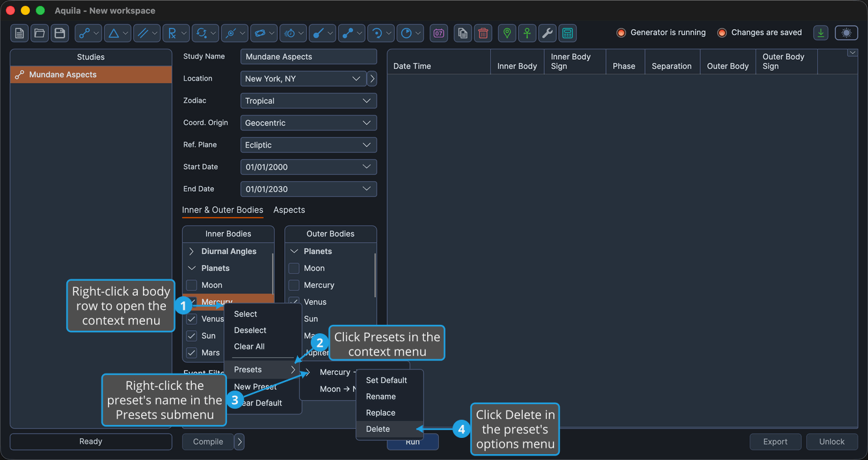Viewport: 868px width, 460px height.
Task: Check the Moon box under Inner Bodies
Action: point(192,285)
